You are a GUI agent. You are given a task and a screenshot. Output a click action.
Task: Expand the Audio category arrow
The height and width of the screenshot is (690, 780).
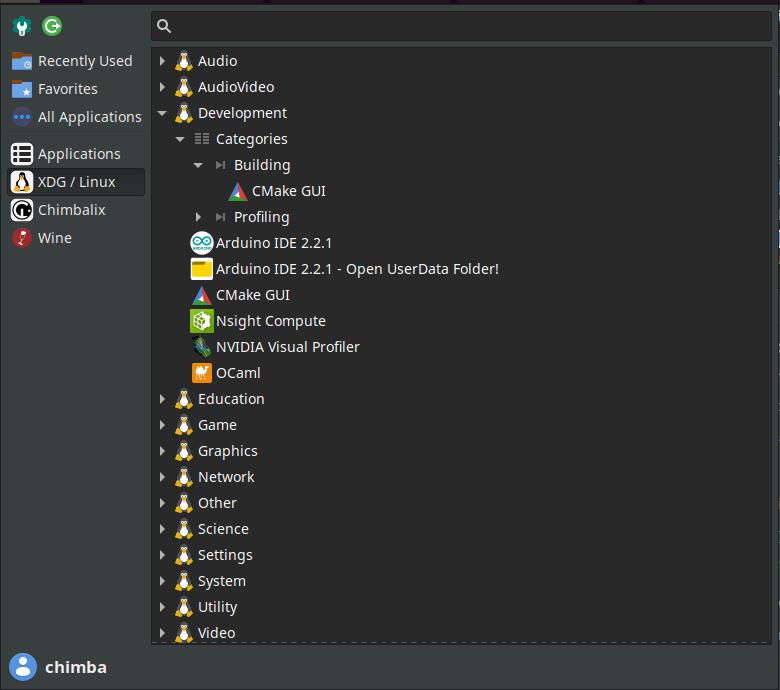(162, 61)
